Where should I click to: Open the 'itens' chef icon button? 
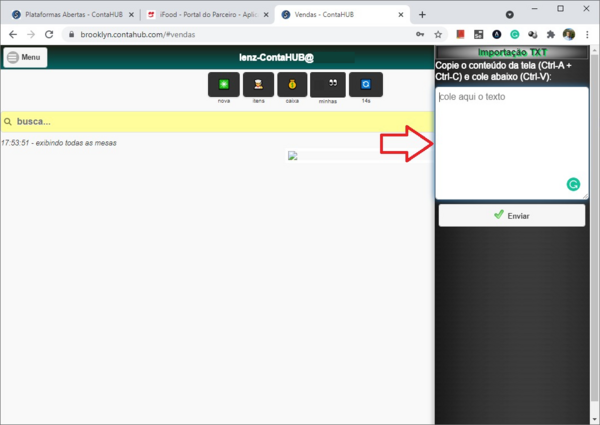coord(258,85)
